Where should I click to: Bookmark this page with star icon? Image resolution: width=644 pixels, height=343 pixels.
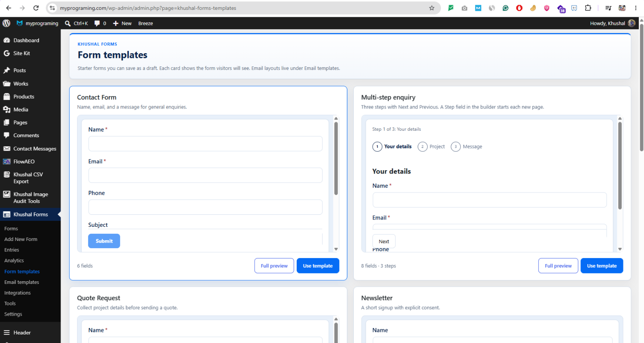[x=431, y=8]
